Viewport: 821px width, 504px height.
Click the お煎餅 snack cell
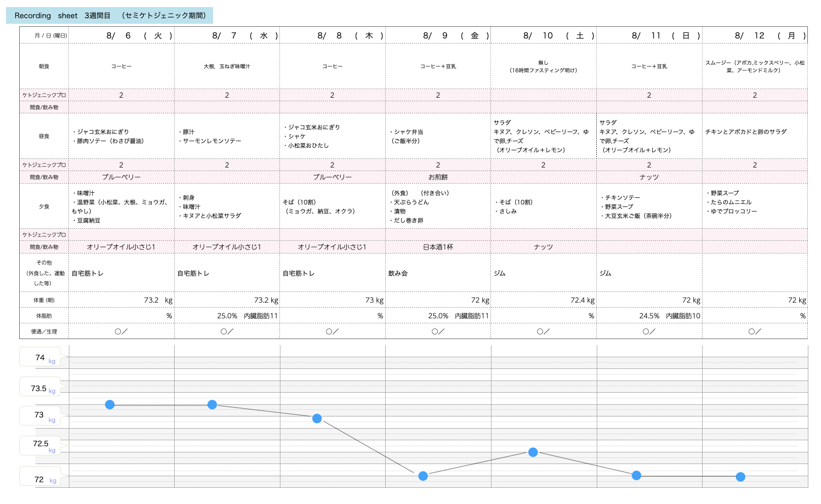[x=438, y=177]
